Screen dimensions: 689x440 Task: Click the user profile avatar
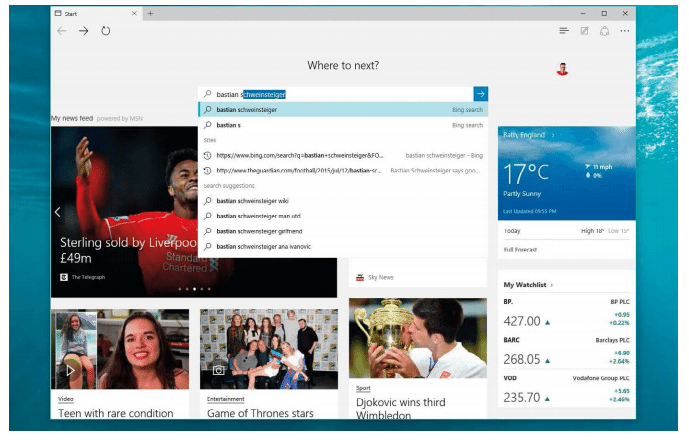tap(562, 69)
